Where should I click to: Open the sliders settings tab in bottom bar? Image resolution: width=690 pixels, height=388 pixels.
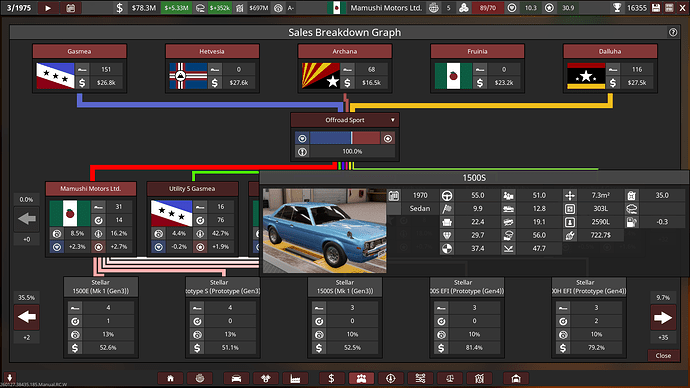[420, 378]
